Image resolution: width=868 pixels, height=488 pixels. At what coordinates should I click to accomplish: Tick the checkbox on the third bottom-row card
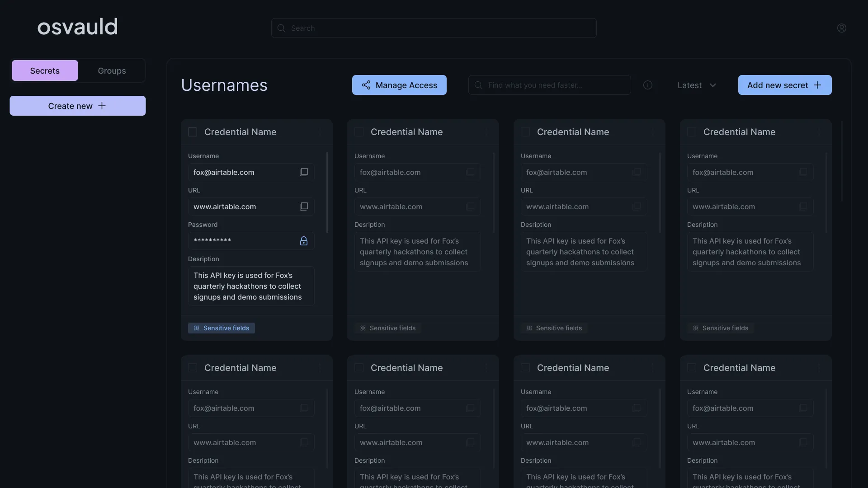point(525,368)
